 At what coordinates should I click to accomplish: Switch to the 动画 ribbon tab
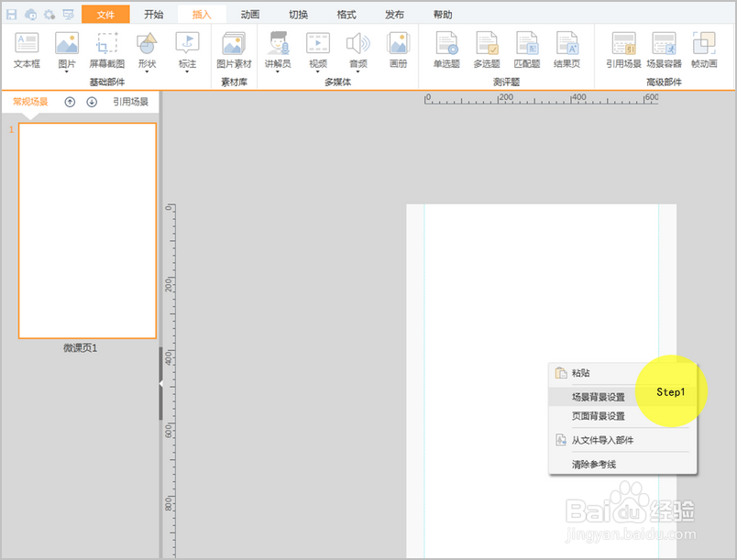coord(250,15)
